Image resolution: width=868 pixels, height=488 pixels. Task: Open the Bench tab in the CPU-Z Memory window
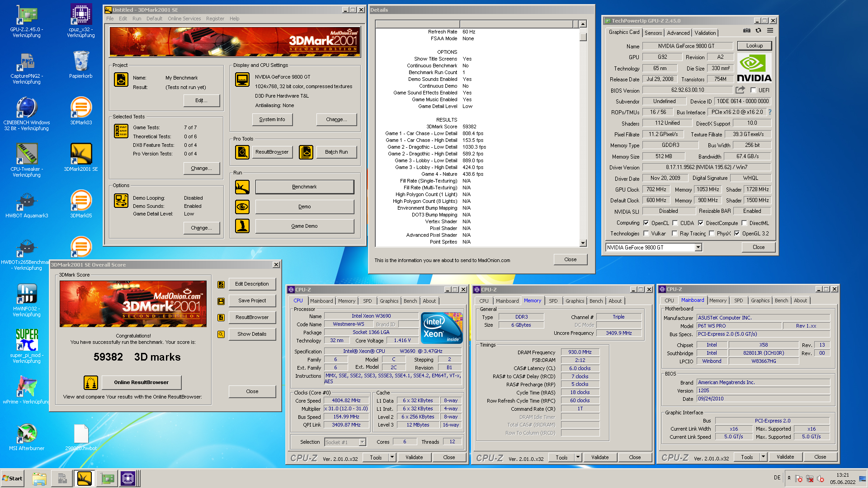[x=596, y=301]
